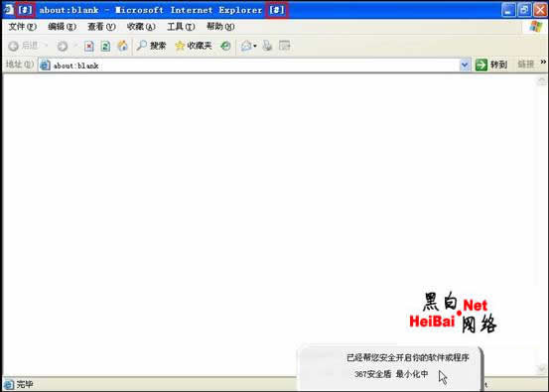Open the 收藏(A) menu
Screen dimensions: 549x392
click(141, 27)
